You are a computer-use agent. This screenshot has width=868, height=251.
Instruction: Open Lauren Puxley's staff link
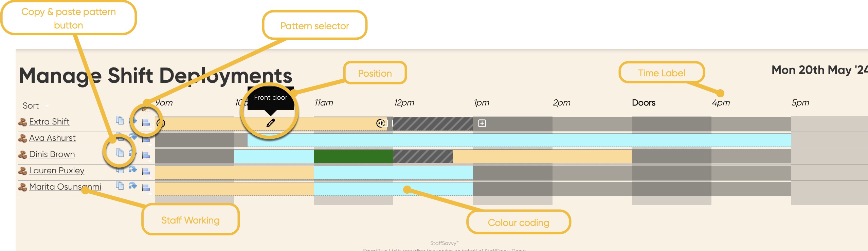[57, 171]
